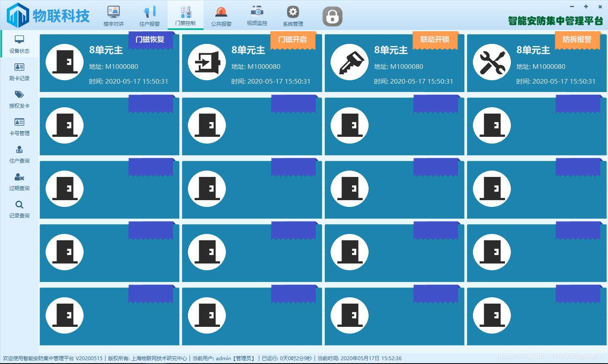Open 卡号管理 card number management

[19, 127]
